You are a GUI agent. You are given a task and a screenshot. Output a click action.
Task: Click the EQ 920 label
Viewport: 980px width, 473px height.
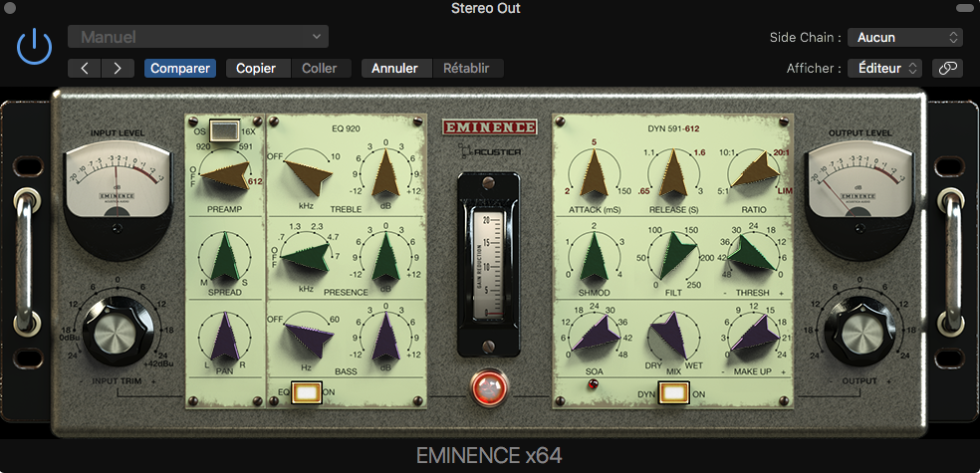(x=347, y=128)
